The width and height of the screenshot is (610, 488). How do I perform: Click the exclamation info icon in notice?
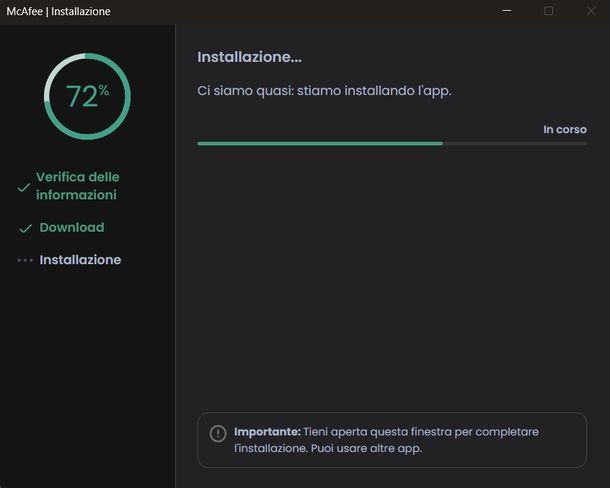tap(218, 433)
